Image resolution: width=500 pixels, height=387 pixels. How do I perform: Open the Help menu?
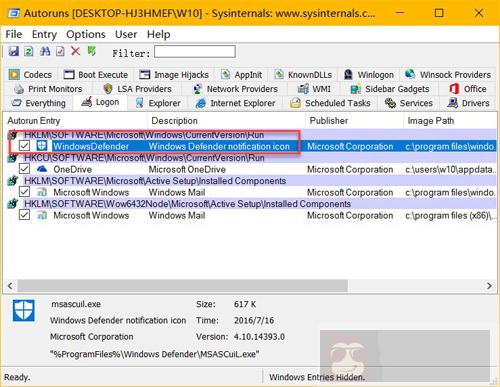point(159,34)
